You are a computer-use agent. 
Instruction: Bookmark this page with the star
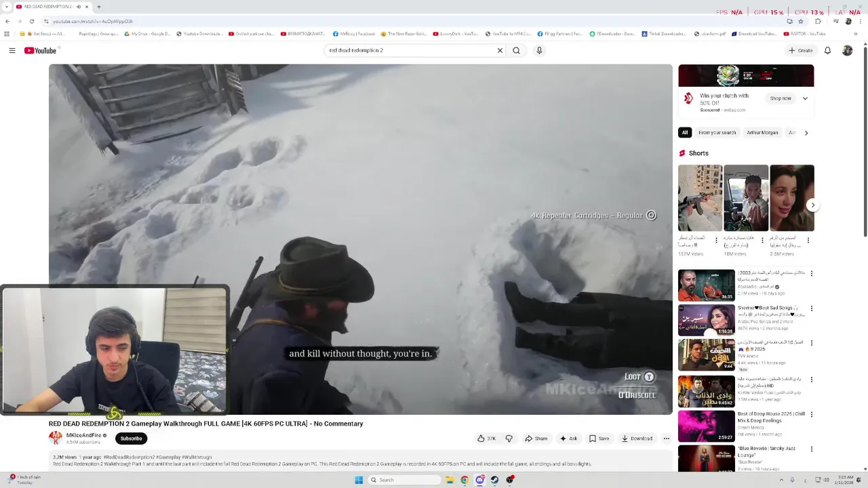click(x=800, y=21)
